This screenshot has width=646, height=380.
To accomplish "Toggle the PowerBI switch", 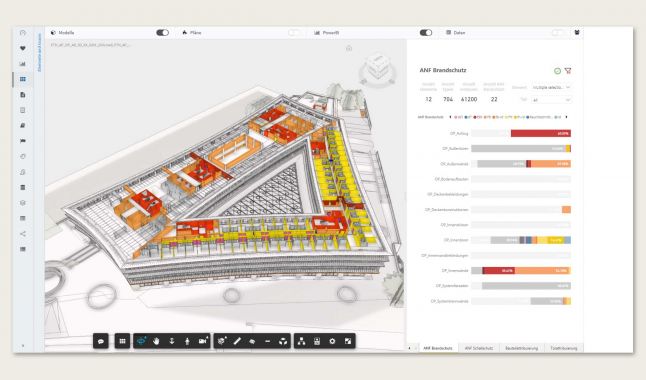I will click(x=426, y=33).
